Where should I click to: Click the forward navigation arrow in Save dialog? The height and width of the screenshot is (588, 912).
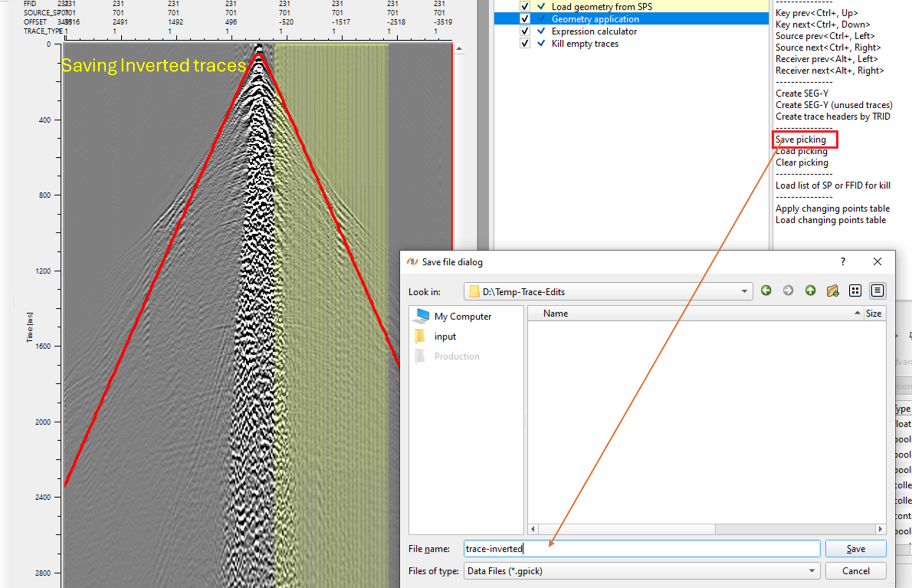788,291
